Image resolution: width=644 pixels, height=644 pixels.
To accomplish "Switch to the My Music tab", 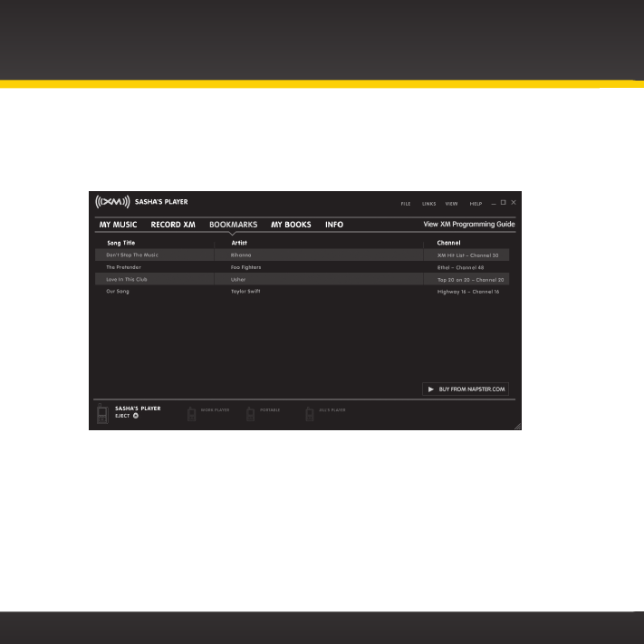I will [x=118, y=225].
